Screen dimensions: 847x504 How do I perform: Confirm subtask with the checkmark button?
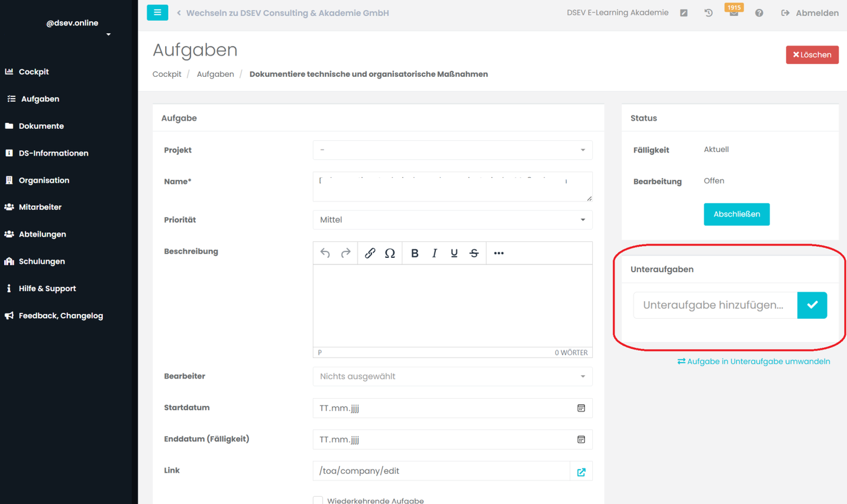point(812,305)
